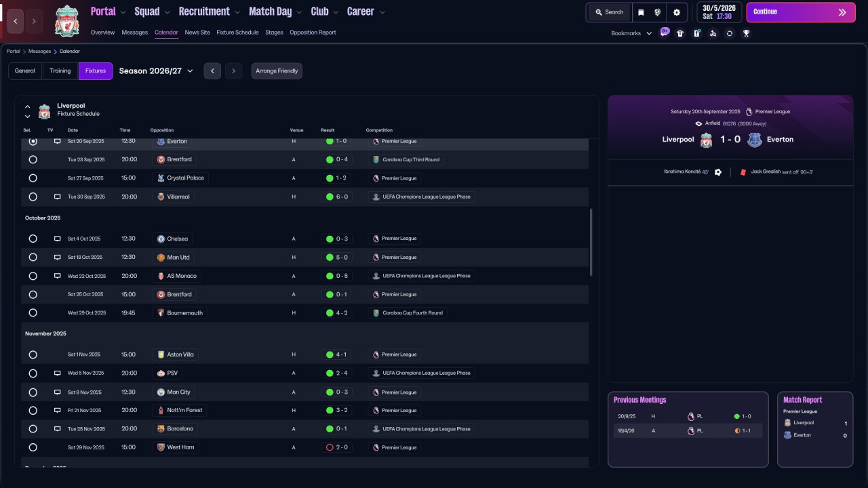
Task: Open the Recruitment dropdown menu
Action: (x=209, y=12)
